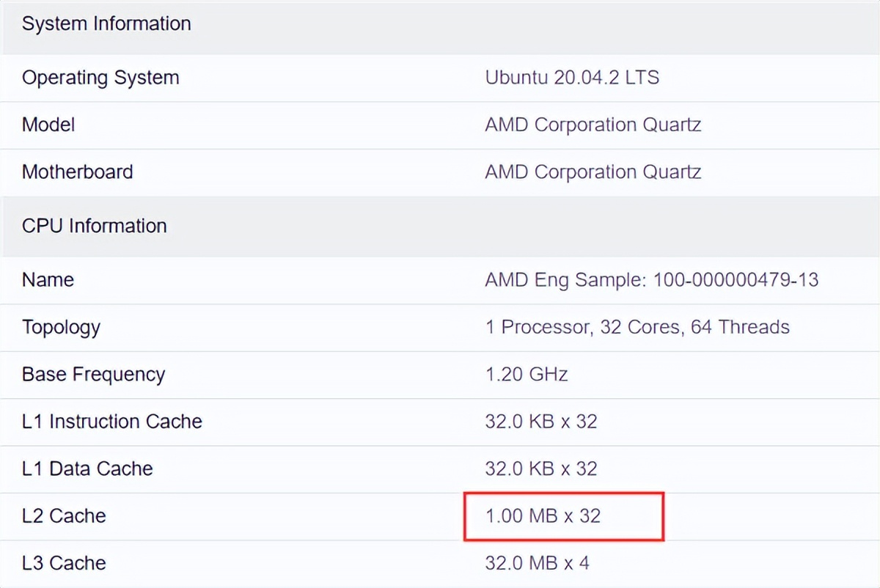880x588 pixels.
Task: Click the Operating System row label
Action: point(100,78)
